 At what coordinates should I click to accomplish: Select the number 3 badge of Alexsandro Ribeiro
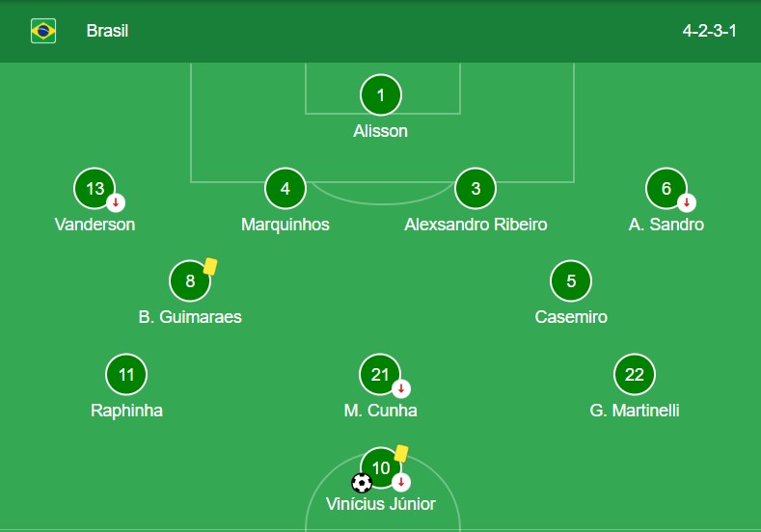pyautogui.click(x=476, y=189)
